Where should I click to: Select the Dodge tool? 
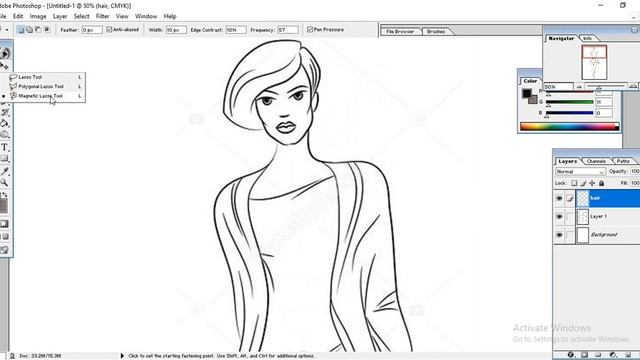pyautogui.click(x=4, y=135)
